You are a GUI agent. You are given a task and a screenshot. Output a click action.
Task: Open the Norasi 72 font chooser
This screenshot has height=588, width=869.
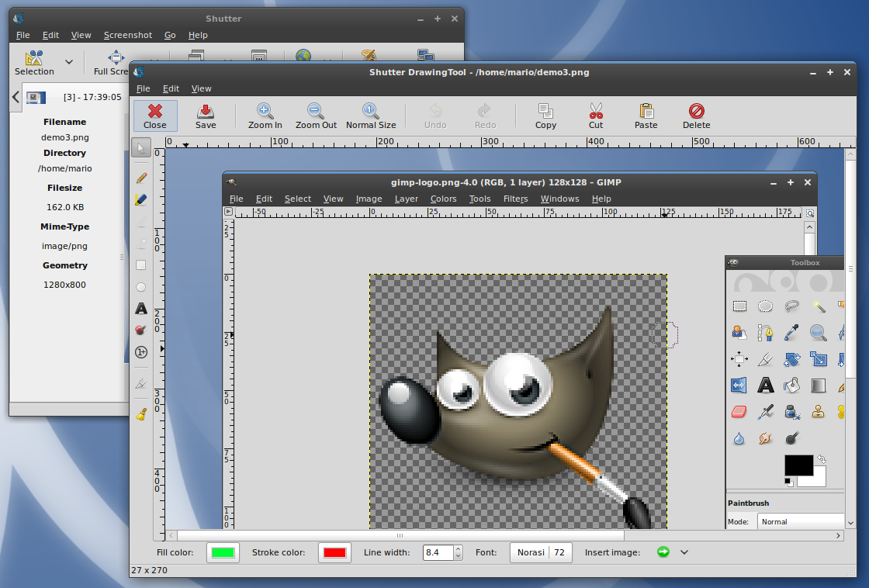point(541,552)
